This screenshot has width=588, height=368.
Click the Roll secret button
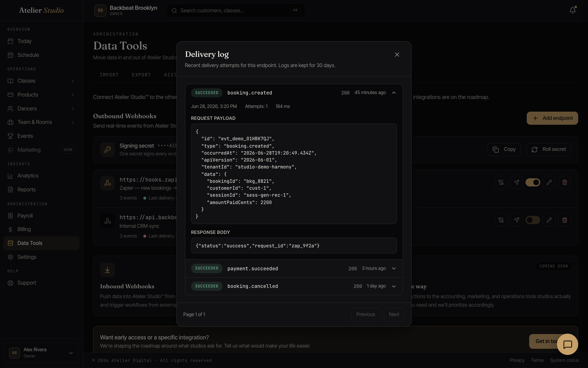tap(548, 149)
